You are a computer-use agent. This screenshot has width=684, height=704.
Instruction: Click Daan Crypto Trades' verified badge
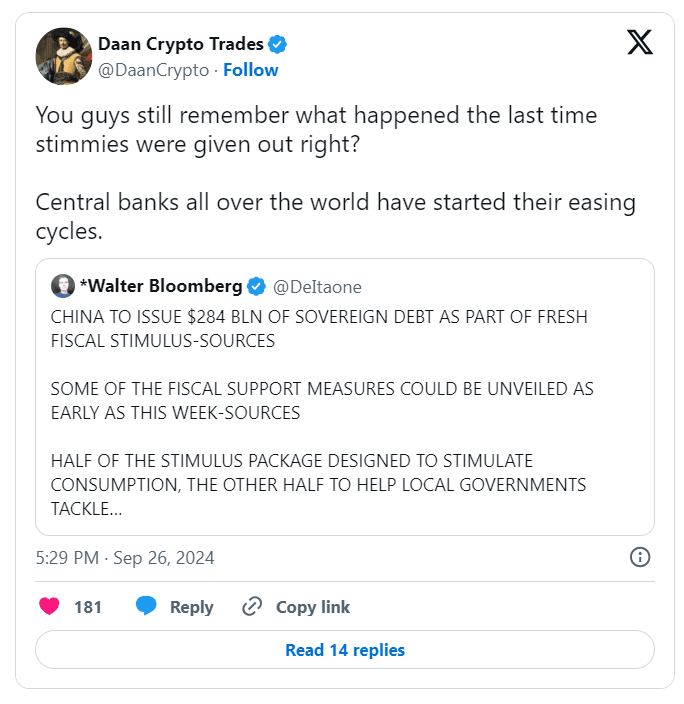pos(279,44)
